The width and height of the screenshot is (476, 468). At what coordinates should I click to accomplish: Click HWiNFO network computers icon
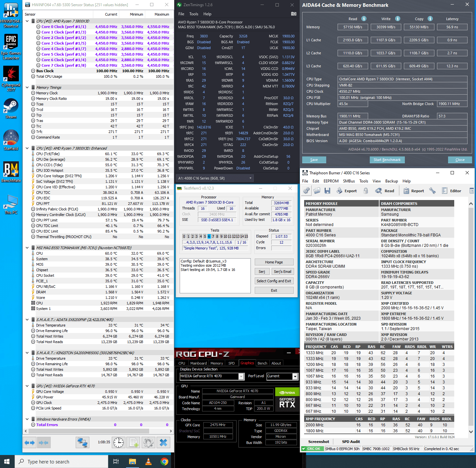point(83,443)
